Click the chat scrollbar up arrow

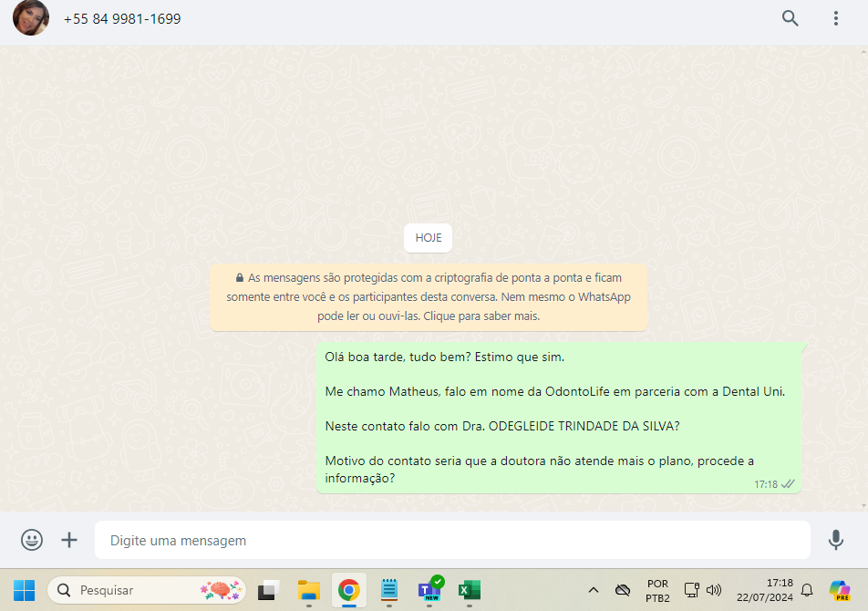(x=864, y=51)
